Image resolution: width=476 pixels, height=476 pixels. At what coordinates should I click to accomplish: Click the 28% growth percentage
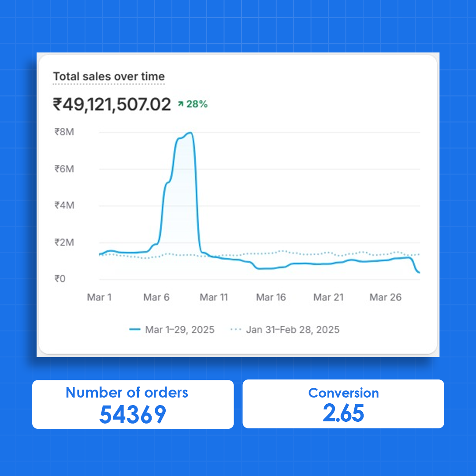tap(197, 104)
